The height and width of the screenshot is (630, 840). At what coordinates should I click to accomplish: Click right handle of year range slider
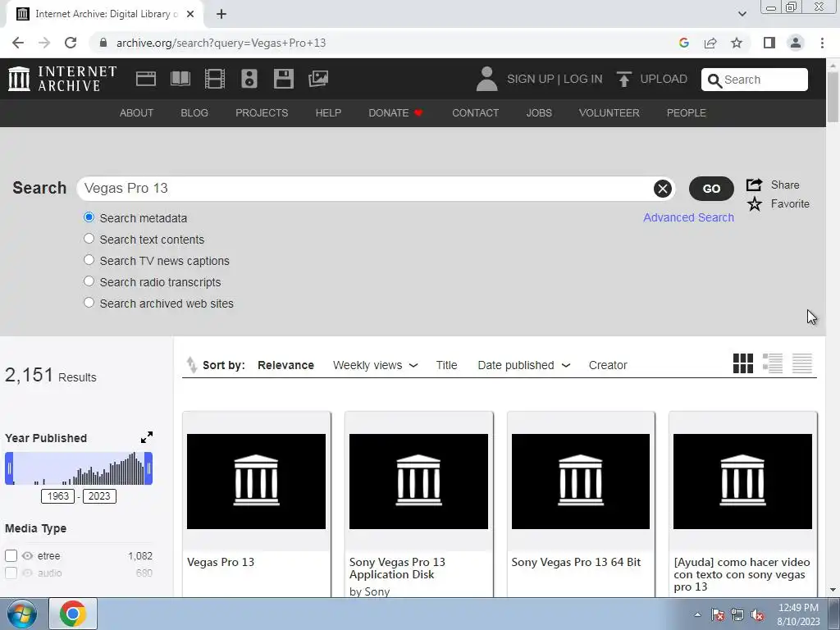point(148,468)
